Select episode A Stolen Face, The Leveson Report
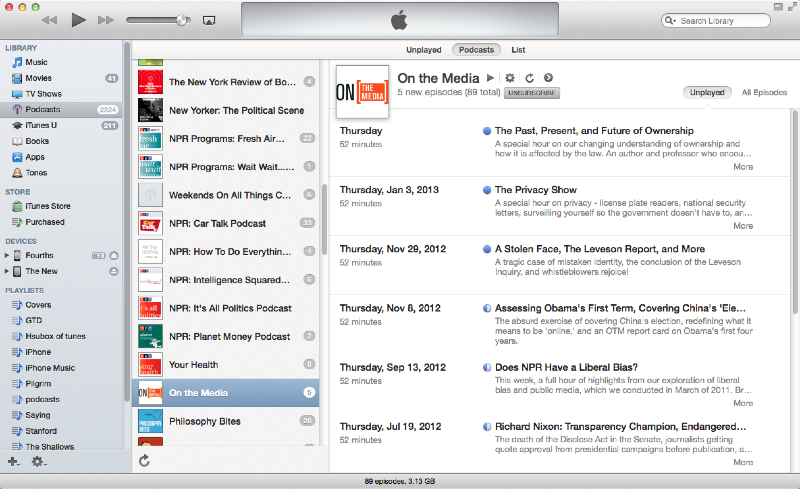Image resolution: width=800 pixels, height=489 pixels. (560, 265)
